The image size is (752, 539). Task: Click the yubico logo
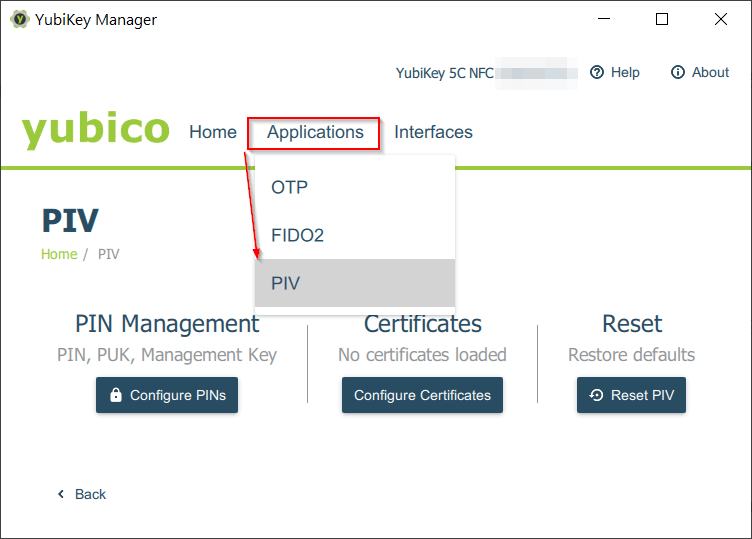[x=95, y=129]
